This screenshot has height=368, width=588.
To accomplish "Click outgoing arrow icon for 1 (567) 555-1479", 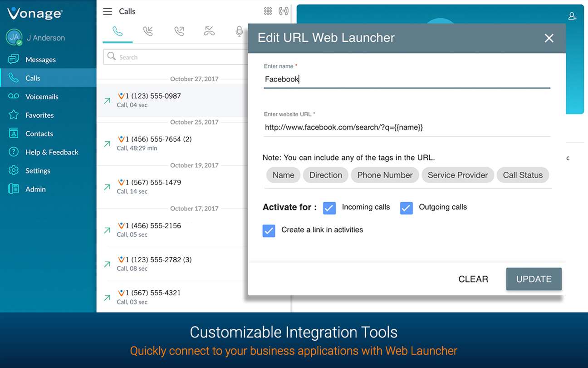I will click(x=107, y=187).
